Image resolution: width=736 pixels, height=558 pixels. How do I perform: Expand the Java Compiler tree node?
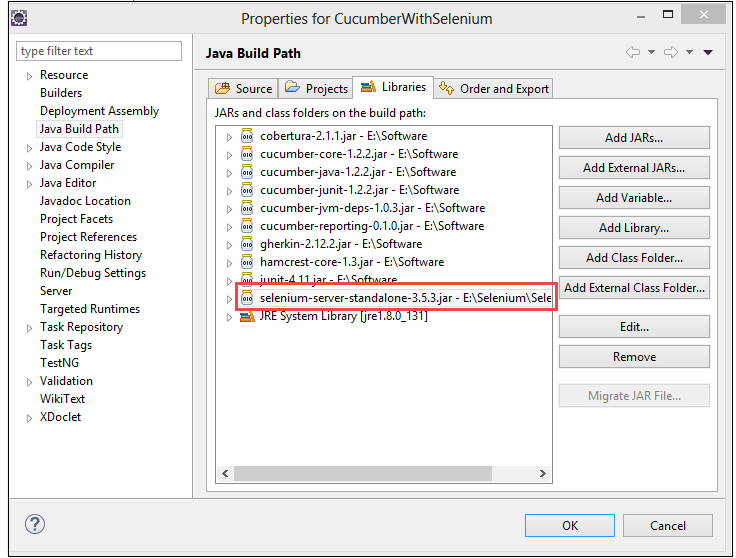point(29,166)
